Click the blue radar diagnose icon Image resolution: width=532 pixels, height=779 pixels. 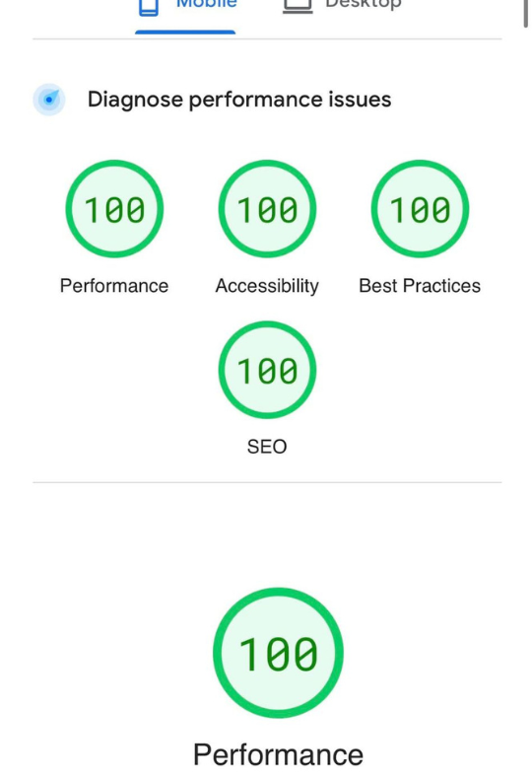tap(49, 100)
